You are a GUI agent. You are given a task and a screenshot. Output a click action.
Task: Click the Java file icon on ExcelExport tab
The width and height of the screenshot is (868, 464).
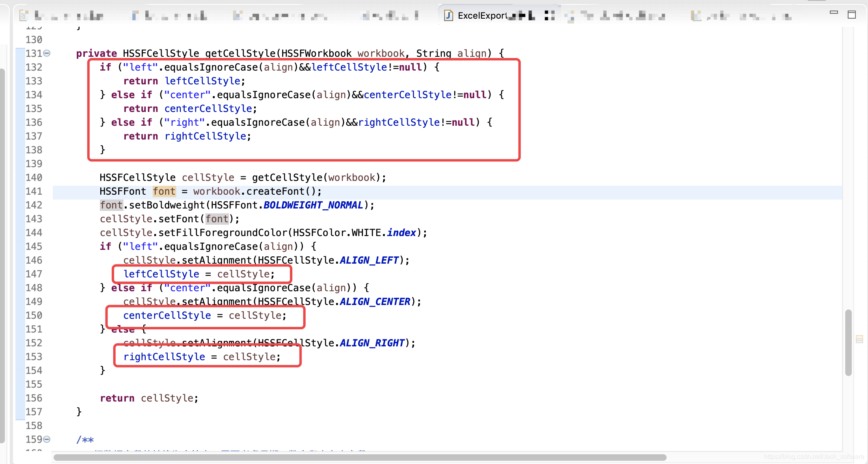(x=448, y=16)
